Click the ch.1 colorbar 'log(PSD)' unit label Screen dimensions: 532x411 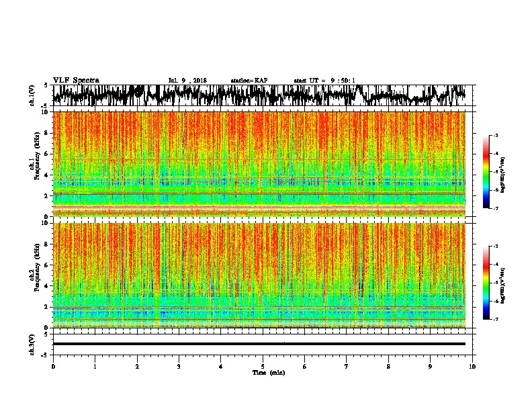[x=503, y=175]
